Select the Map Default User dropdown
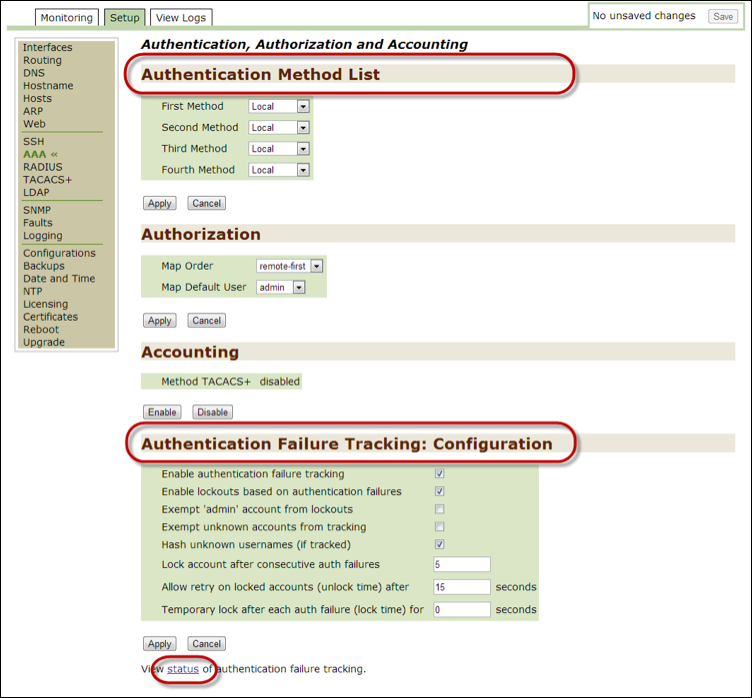Screen dimensions: 752x698 (280, 287)
